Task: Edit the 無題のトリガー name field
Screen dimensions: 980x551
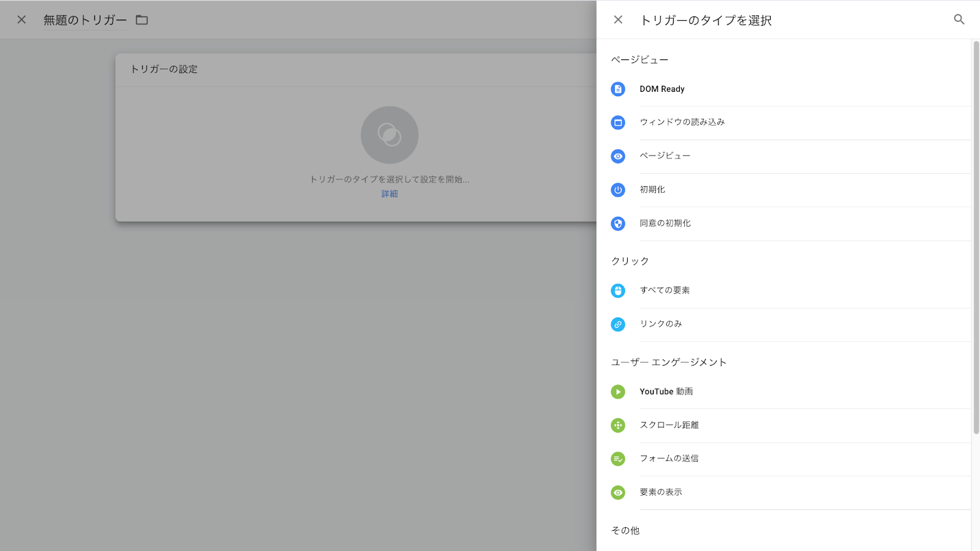Action: pos(85,20)
